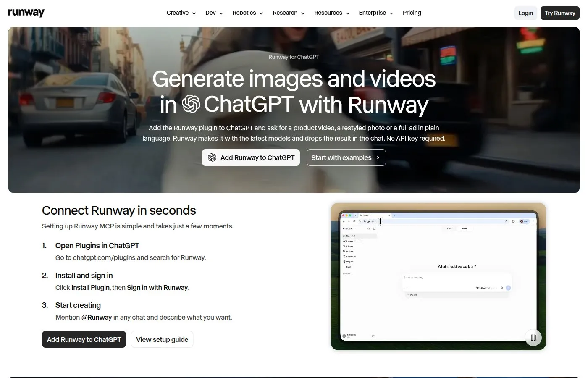Screen dimensions: 588x378
Task: Click the @Runway mention text
Action: coord(97,318)
